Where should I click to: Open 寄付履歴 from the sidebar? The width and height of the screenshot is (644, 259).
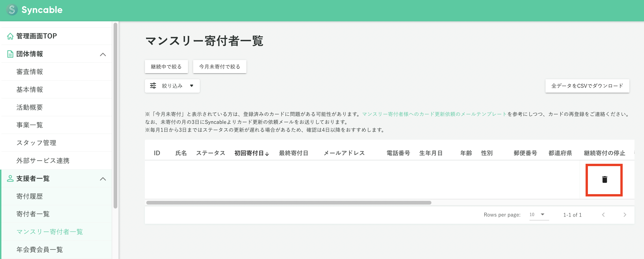[x=29, y=196]
